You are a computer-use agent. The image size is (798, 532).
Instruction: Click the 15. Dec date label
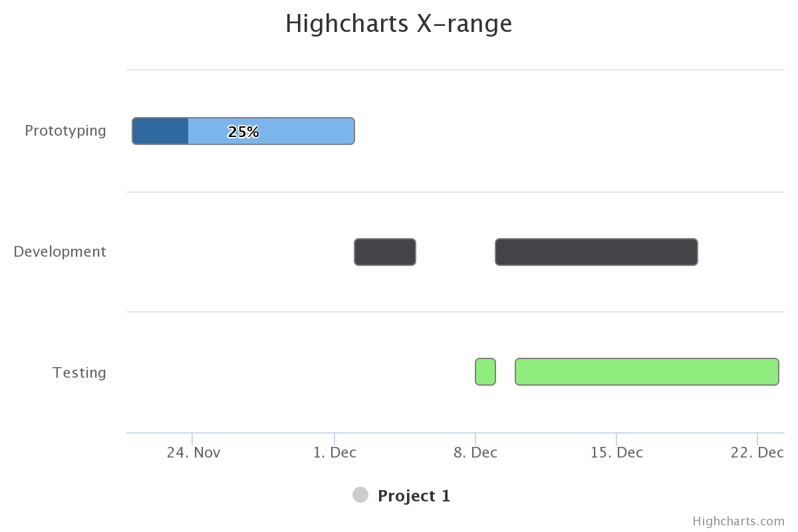(616, 453)
